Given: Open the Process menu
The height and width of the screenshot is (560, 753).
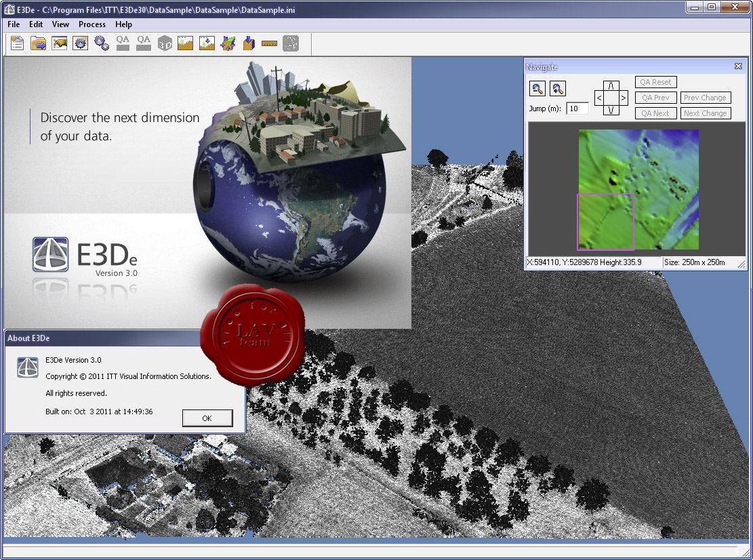Looking at the screenshot, I should [91, 24].
